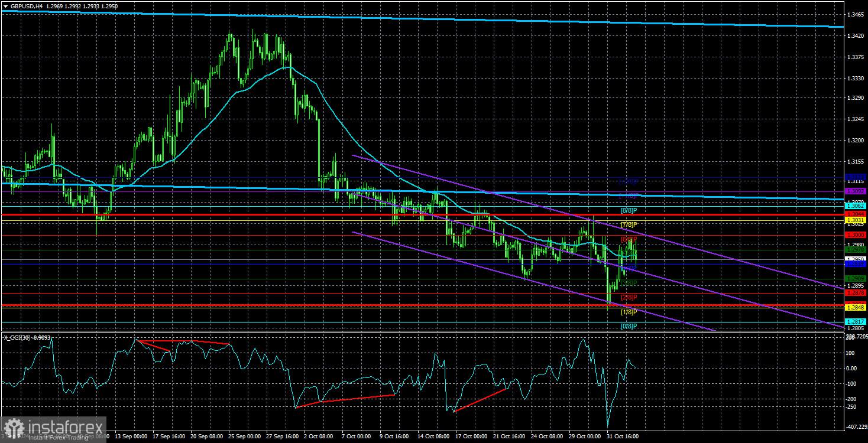Click the 1.3465 value on the price scale
868x443 pixels.
(855, 14)
